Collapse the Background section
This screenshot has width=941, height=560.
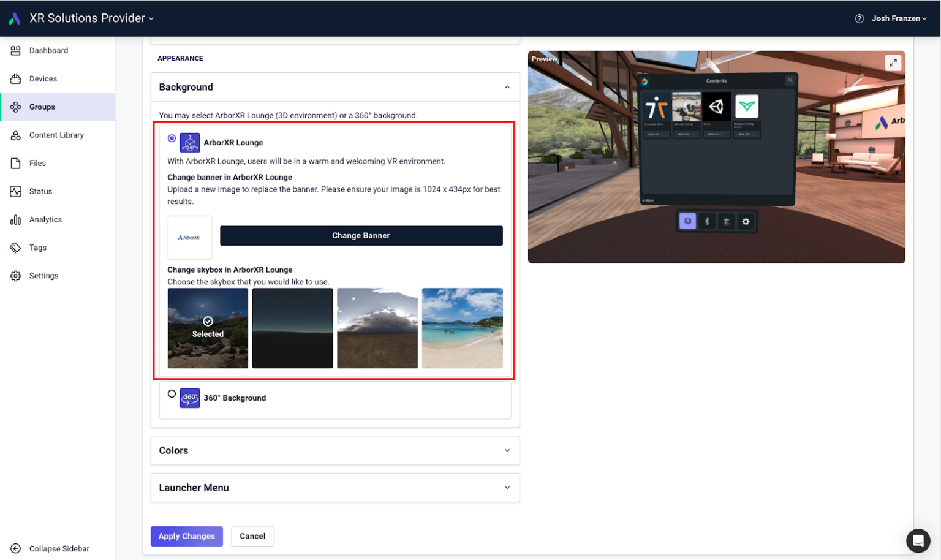(x=507, y=87)
